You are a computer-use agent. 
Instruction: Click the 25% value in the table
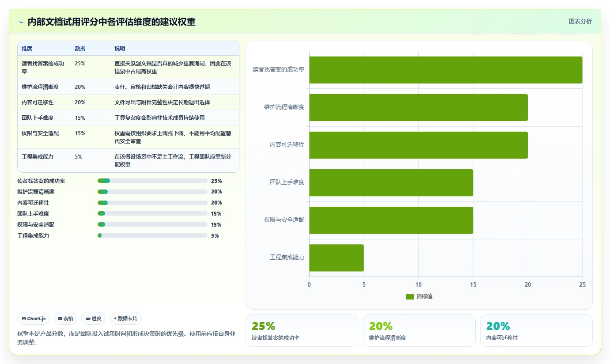80,64
